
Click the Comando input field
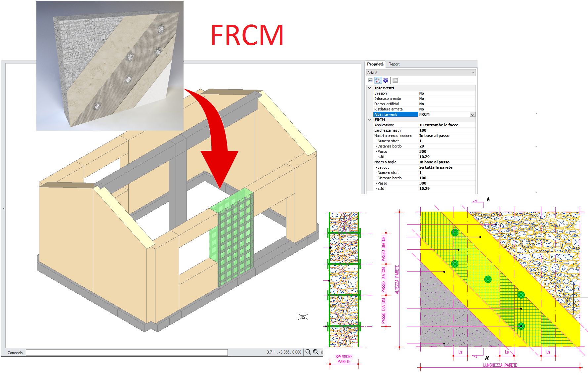pos(127,353)
